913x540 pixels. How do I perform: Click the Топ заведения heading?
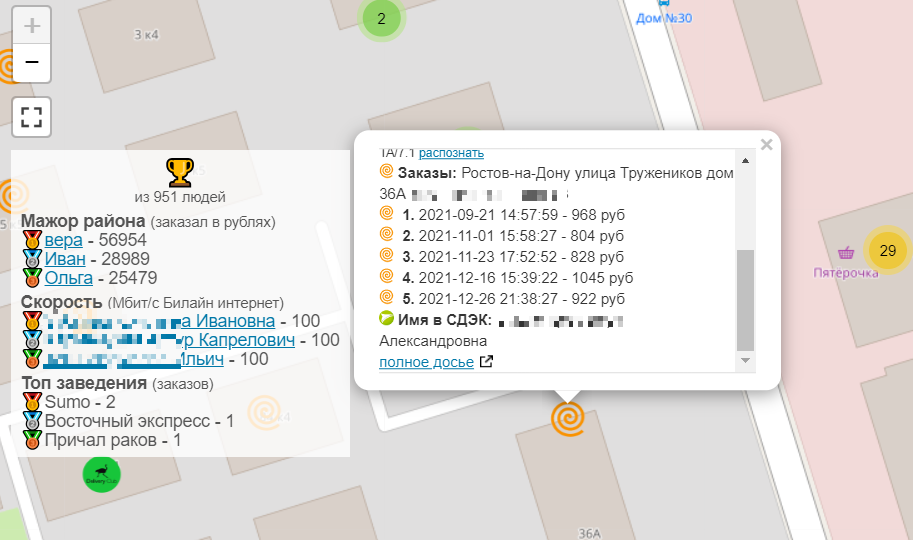[84, 383]
